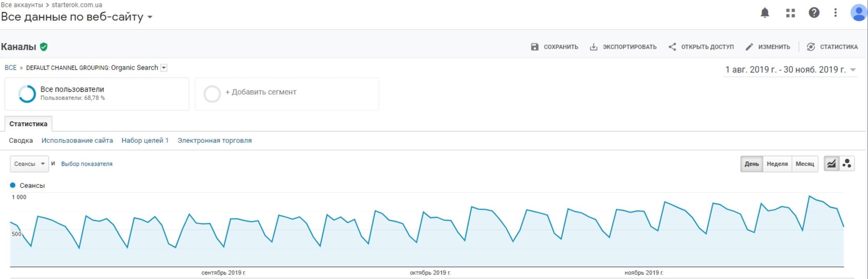Open the notifications bell icon

coord(765,13)
